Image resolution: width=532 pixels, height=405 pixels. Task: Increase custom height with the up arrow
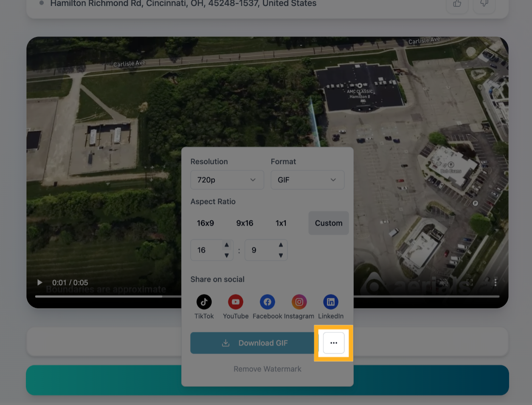[x=281, y=245]
